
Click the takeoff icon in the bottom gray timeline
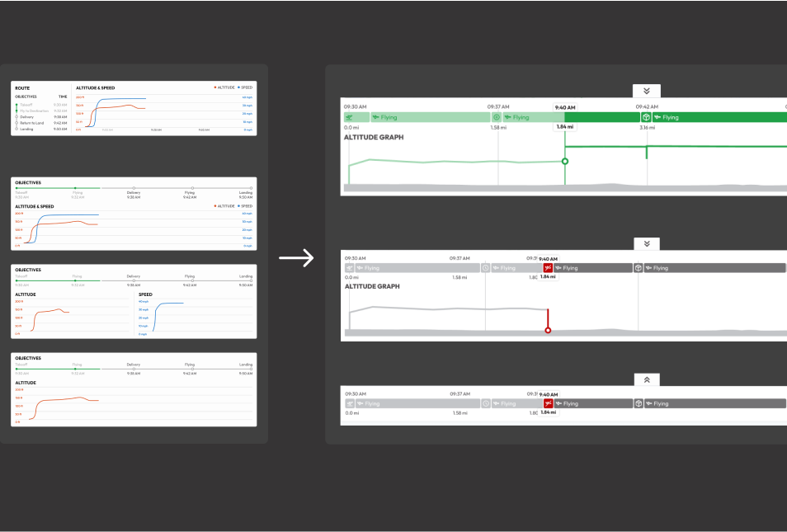pyautogui.click(x=350, y=403)
